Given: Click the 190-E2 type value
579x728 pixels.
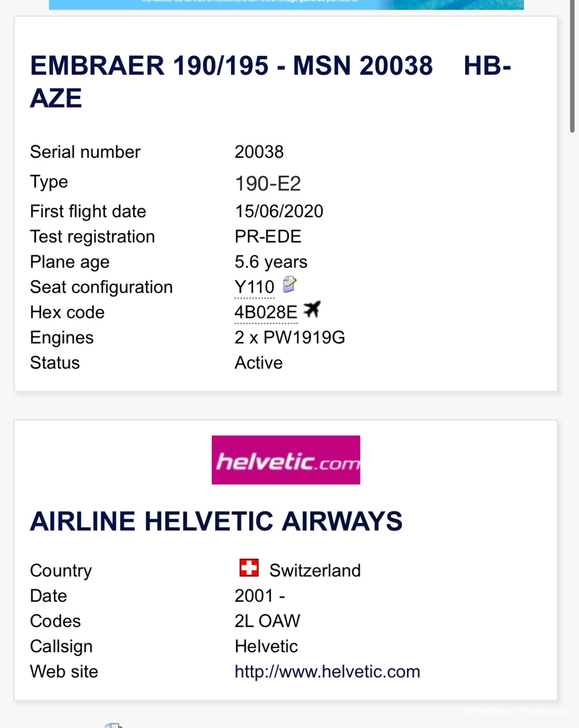Looking at the screenshot, I should point(268,184).
